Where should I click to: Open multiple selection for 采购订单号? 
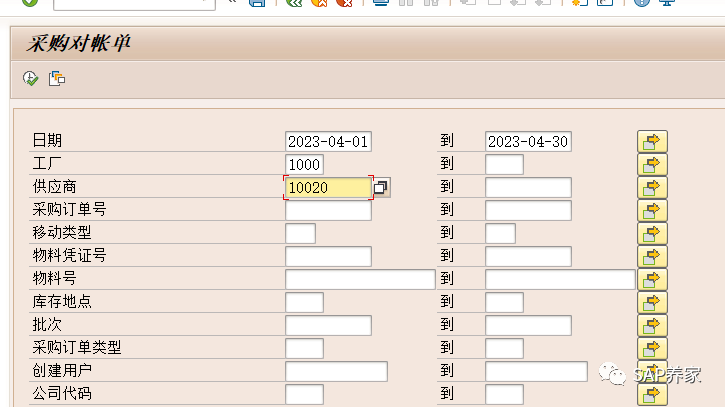point(652,211)
